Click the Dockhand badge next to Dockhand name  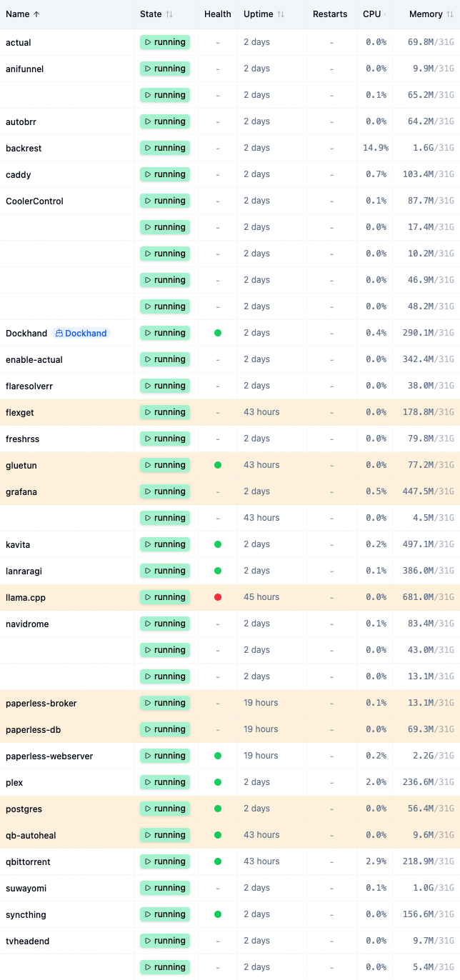point(81,333)
